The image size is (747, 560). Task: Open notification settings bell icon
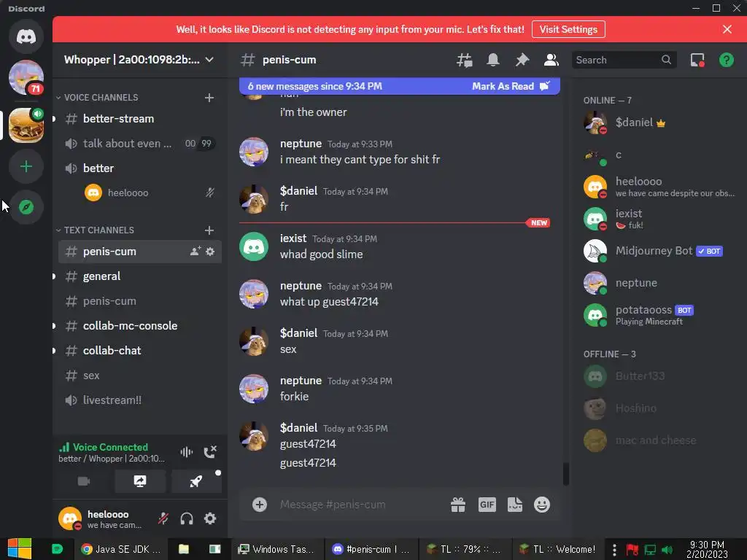click(493, 60)
